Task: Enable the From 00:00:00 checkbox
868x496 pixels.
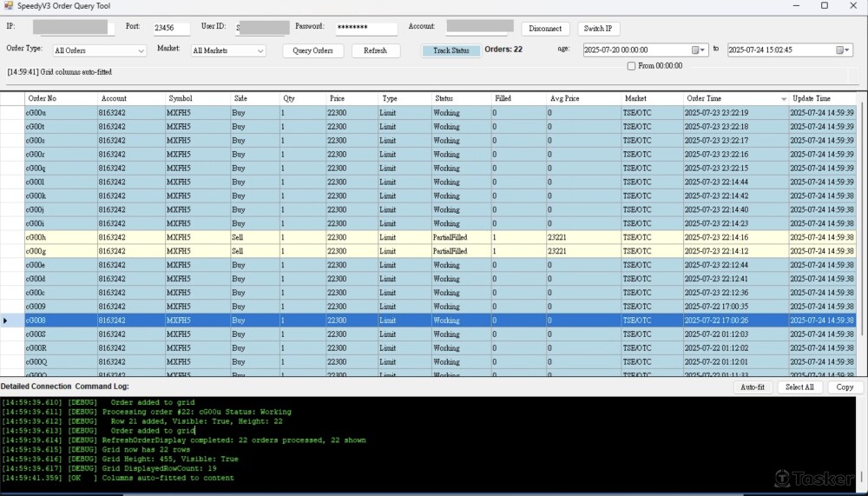Action: point(632,66)
